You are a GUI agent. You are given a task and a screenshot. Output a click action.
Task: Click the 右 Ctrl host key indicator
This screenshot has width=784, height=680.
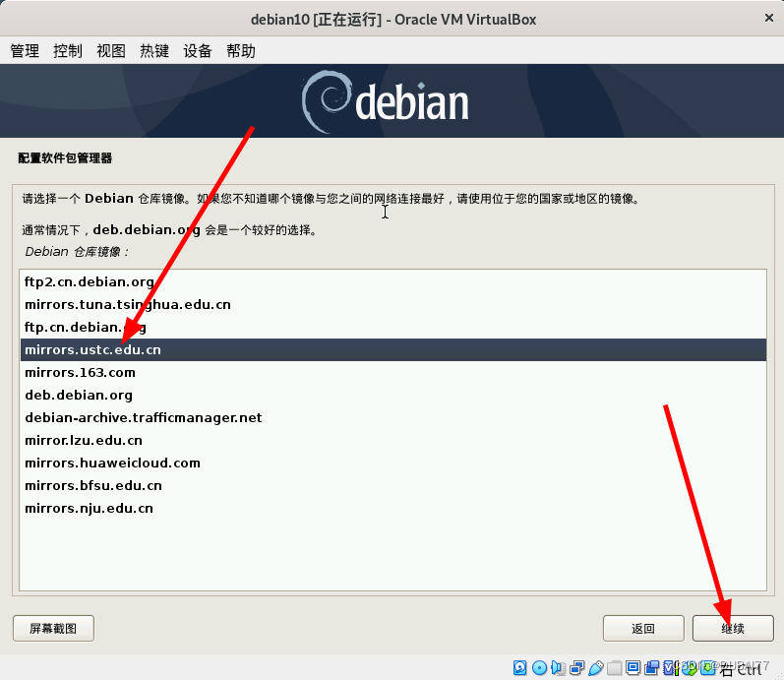coord(741,669)
